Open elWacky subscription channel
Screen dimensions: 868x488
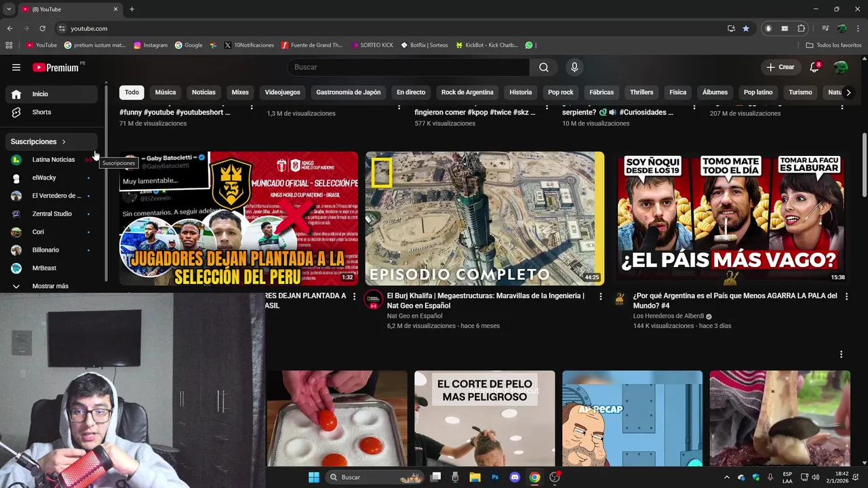pyautogui.click(x=52, y=178)
